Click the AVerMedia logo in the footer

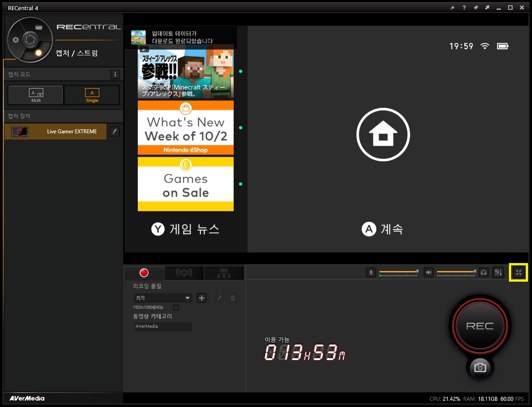click(x=27, y=398)
